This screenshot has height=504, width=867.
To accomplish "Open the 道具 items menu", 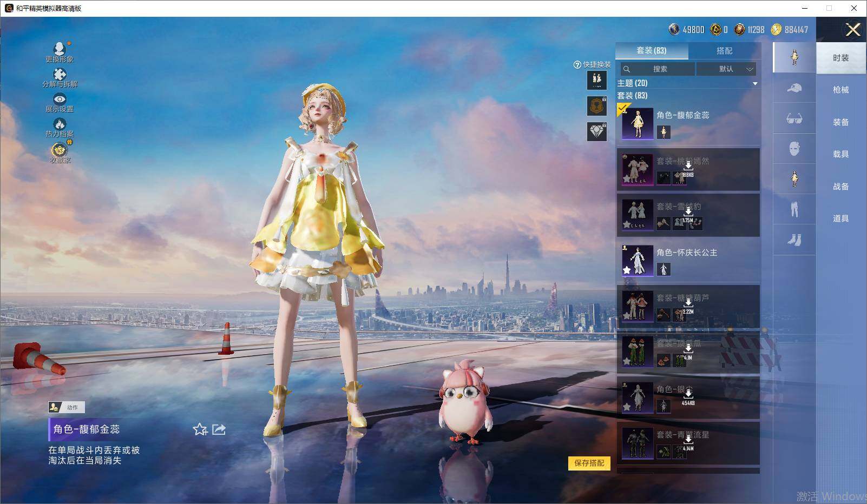I will 841,218.
